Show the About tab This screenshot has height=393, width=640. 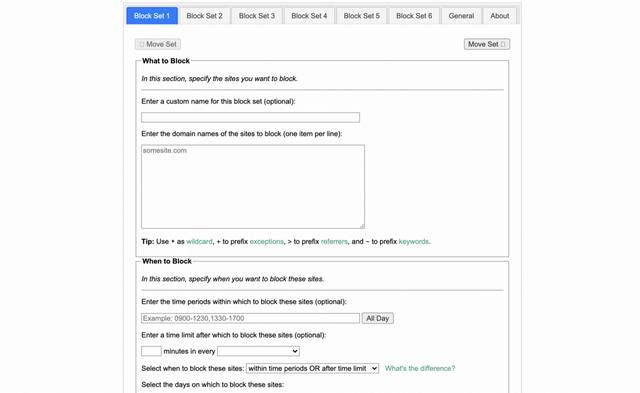[500, 16]
